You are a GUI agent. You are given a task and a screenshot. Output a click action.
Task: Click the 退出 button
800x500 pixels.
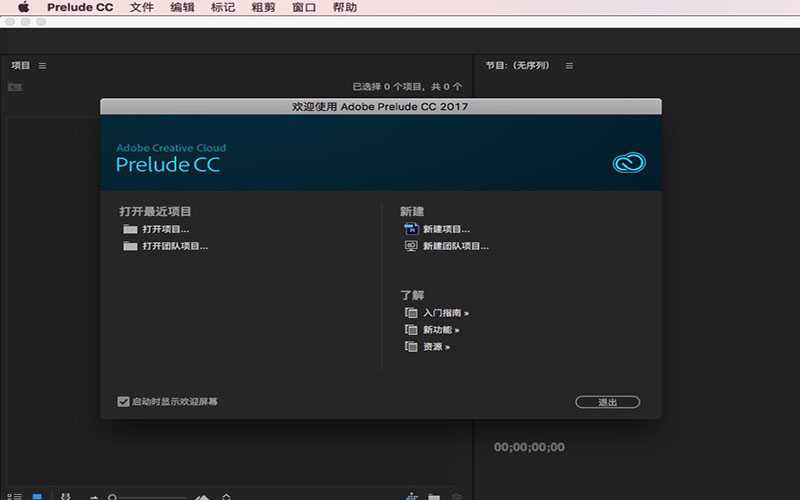point(607,402)
